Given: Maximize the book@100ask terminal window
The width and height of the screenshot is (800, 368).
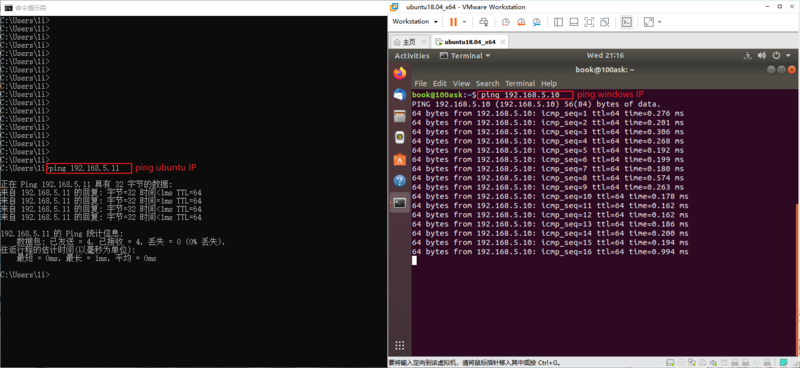Looking at the screenshot, I should pyautogui.click(x=781, y=69).
